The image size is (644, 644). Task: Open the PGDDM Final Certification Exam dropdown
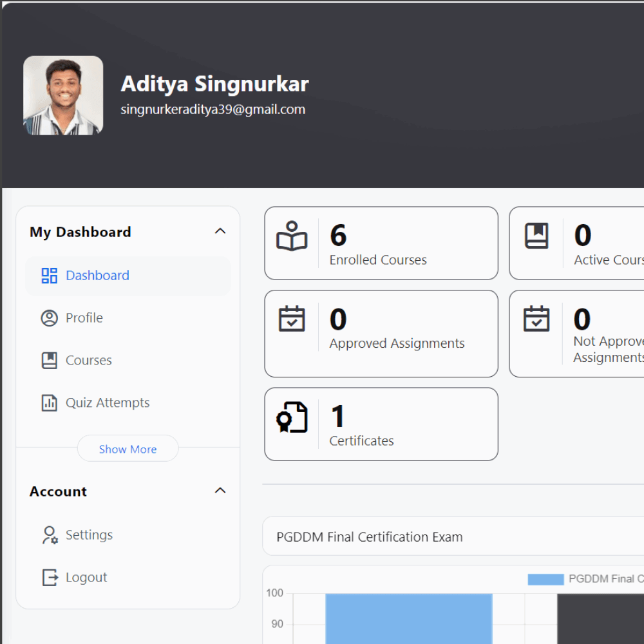tap(451, 536)
